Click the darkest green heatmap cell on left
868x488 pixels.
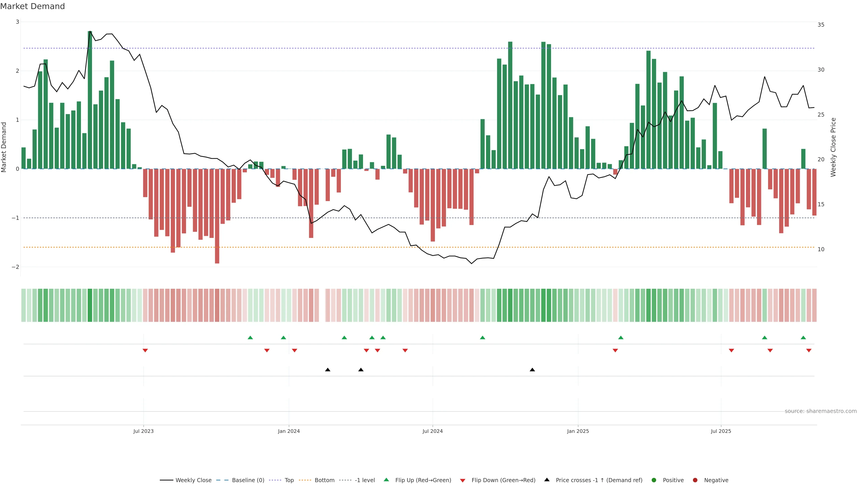(x=90, y=305)
